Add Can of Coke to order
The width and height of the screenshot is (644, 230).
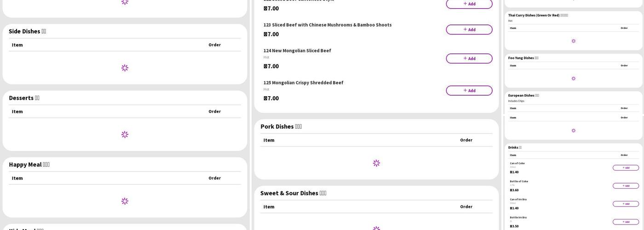pos(626,168)
